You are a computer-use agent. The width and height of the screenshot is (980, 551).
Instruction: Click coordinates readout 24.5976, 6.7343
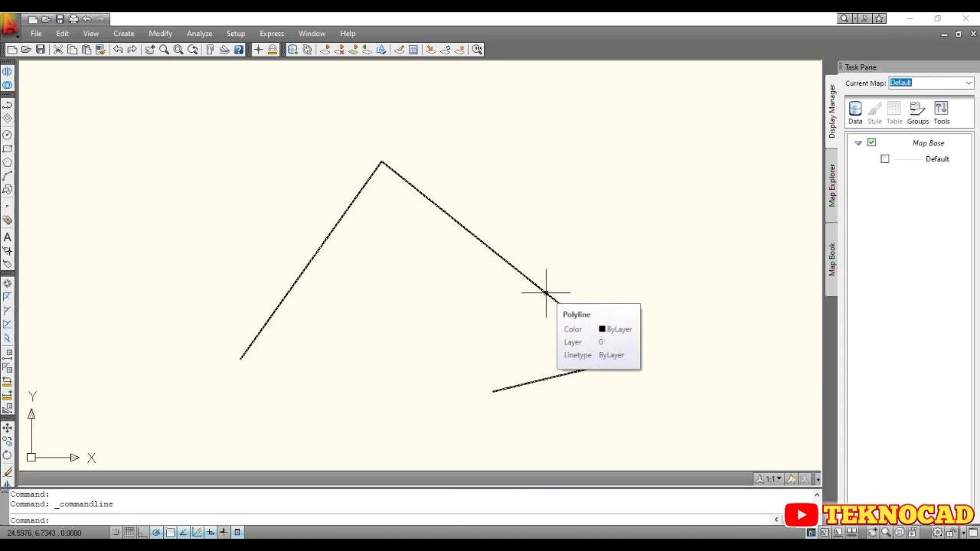[x=44, y=533]
